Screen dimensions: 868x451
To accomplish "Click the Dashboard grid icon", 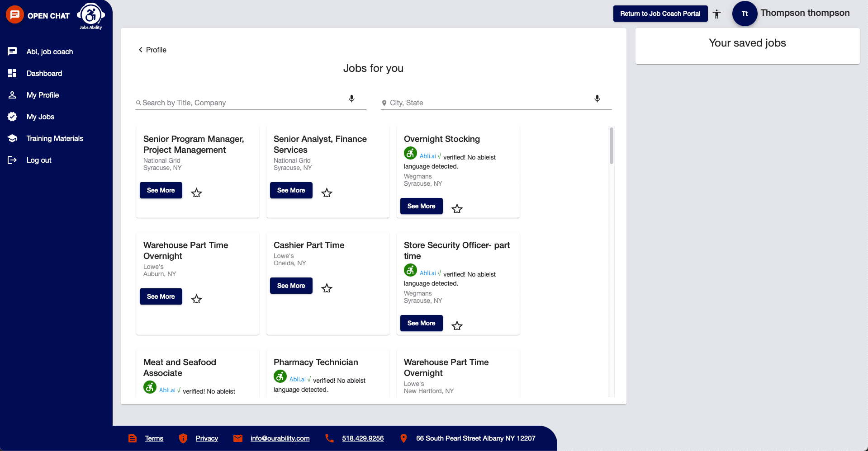I will coord(12,73).
